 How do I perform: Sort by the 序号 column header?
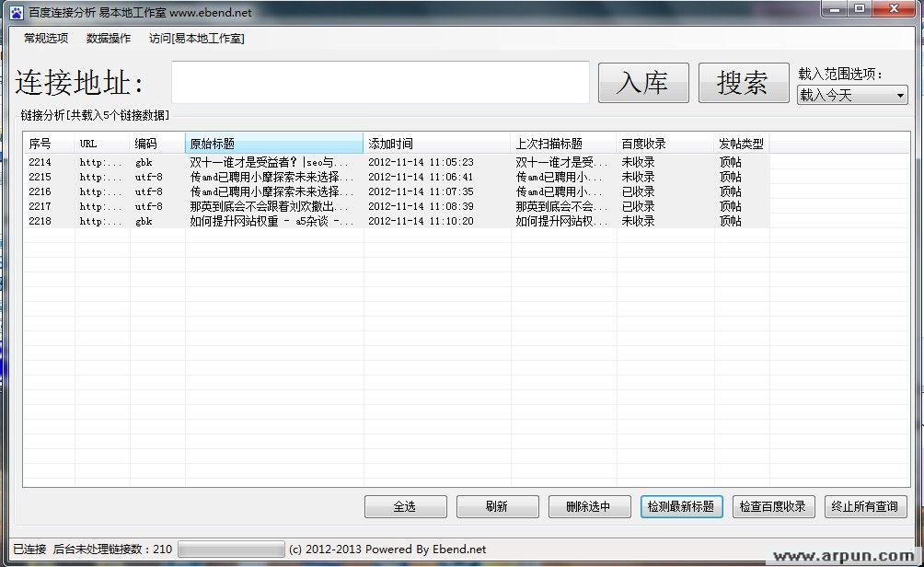pos(50,144)
